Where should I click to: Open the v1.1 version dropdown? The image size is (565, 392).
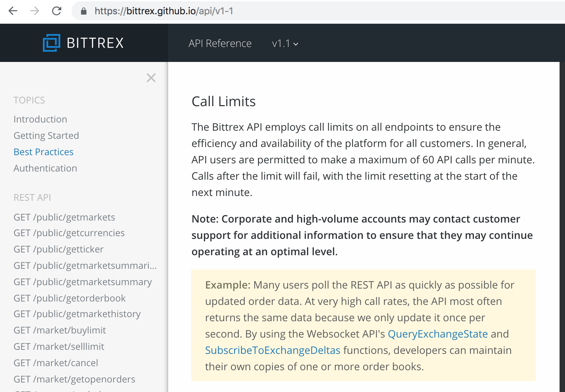point(285,44)
